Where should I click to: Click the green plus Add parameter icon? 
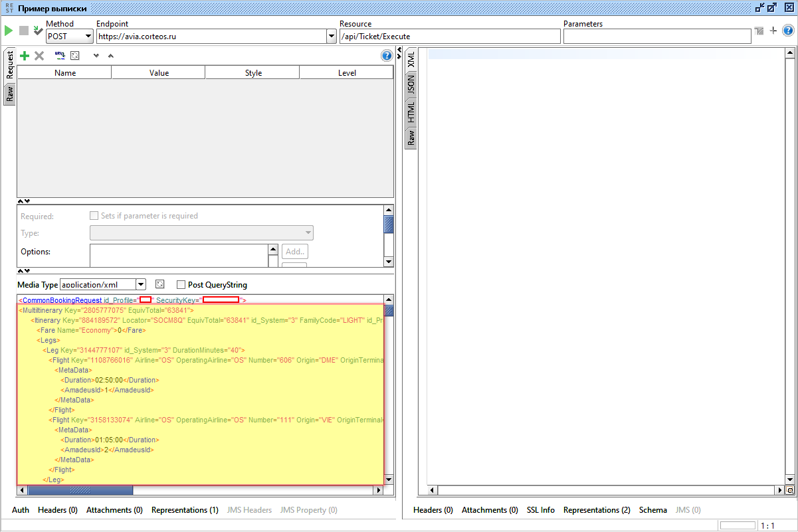25,56
